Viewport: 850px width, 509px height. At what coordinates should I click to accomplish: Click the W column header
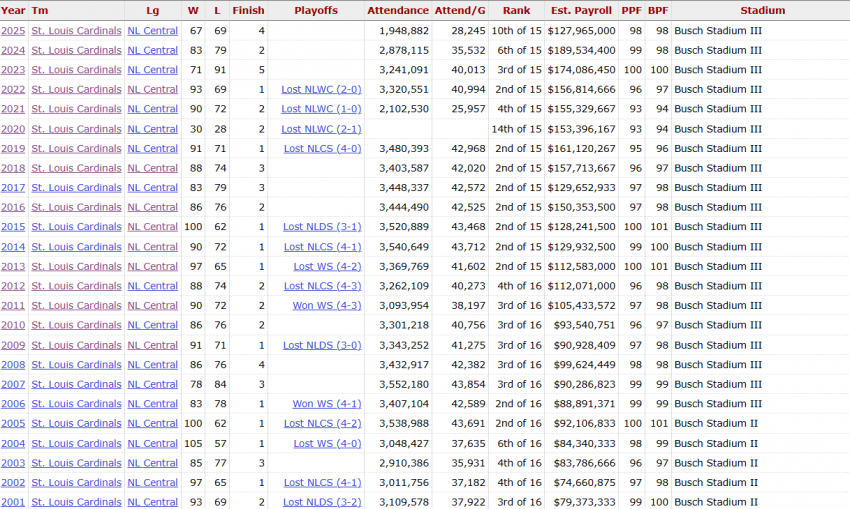coord(193,10)
